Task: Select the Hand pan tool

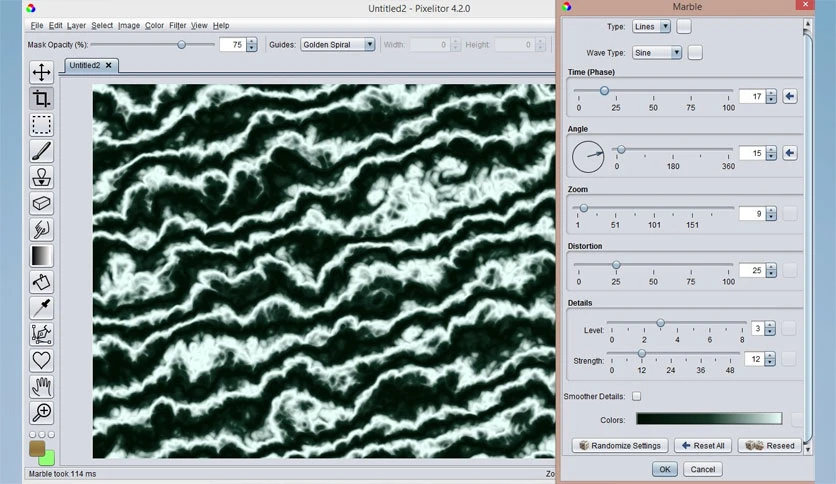Action: pos(41,386)
